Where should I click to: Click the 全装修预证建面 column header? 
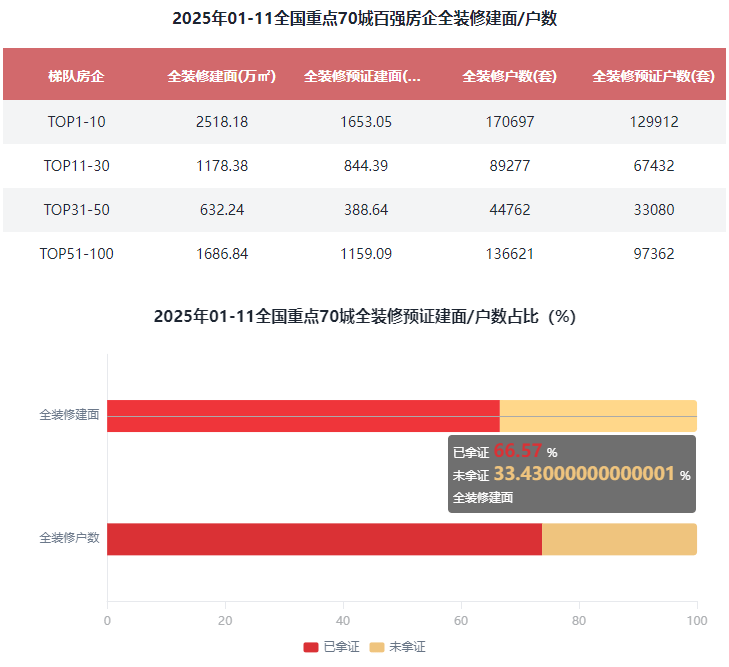point(362,75)
